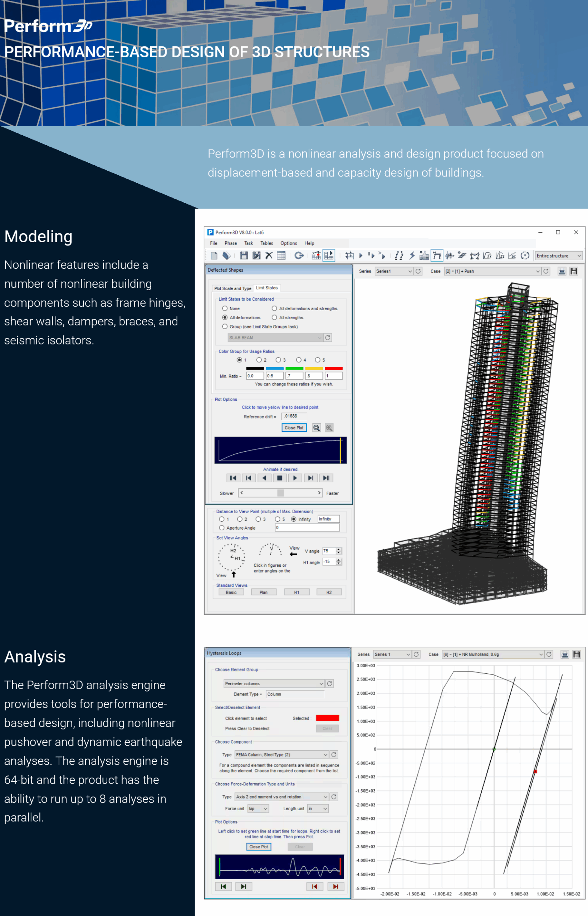
Task: Click the table grid icon in toolbar
Action: tap(281, 255)
